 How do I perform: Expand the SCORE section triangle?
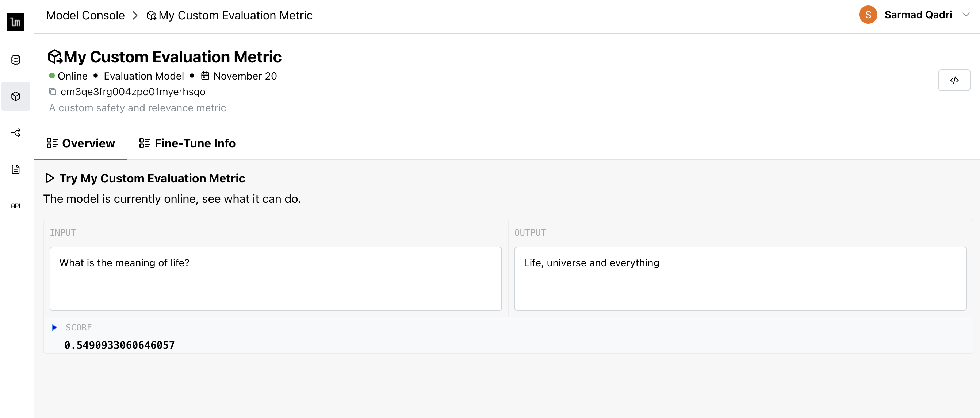click(x=55, y=328)
